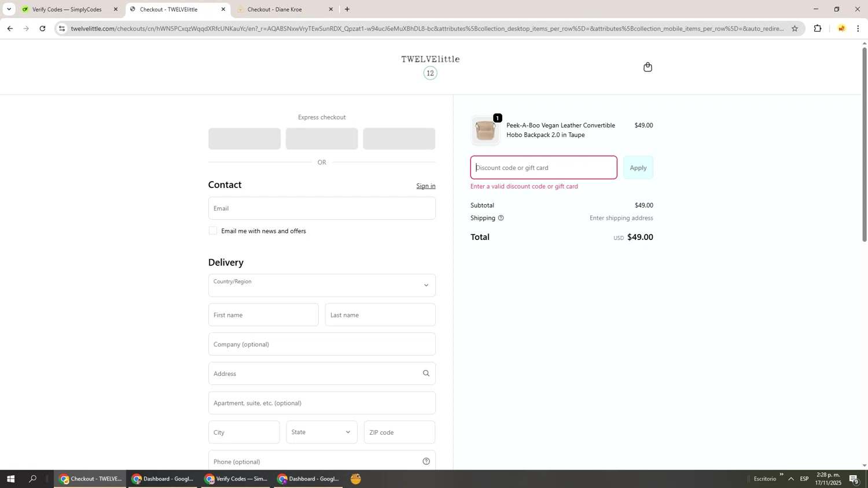Screen dimensions: 868x488
Task: Click the ESP language indicator
Action: point(804,479)
